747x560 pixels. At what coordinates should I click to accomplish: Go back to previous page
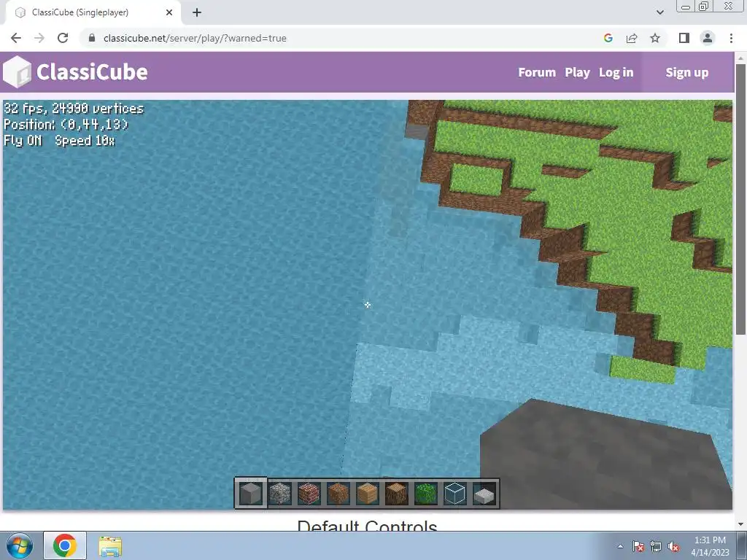(x=16, y=38)
